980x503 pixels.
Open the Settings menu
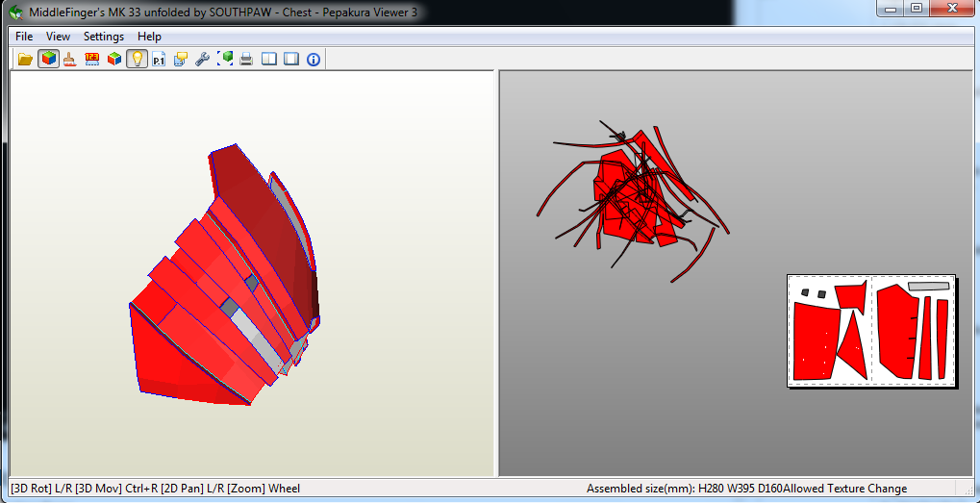[104, 37]
